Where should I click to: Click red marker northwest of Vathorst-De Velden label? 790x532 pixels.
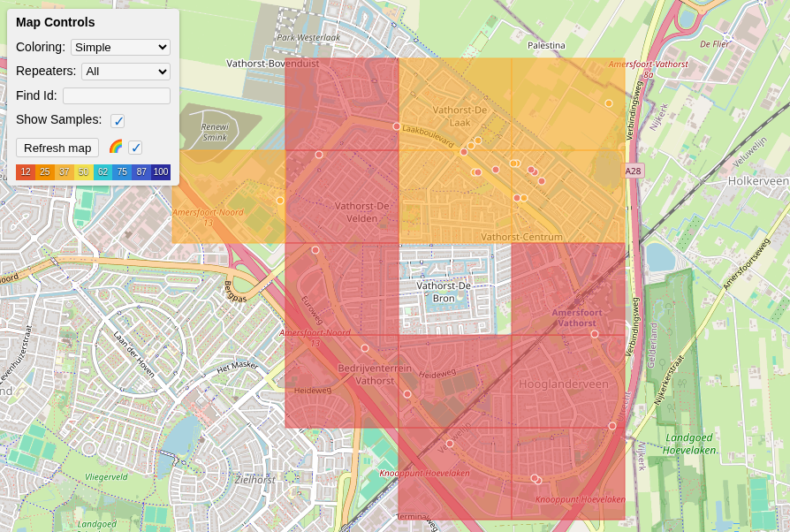pos(319,155)
